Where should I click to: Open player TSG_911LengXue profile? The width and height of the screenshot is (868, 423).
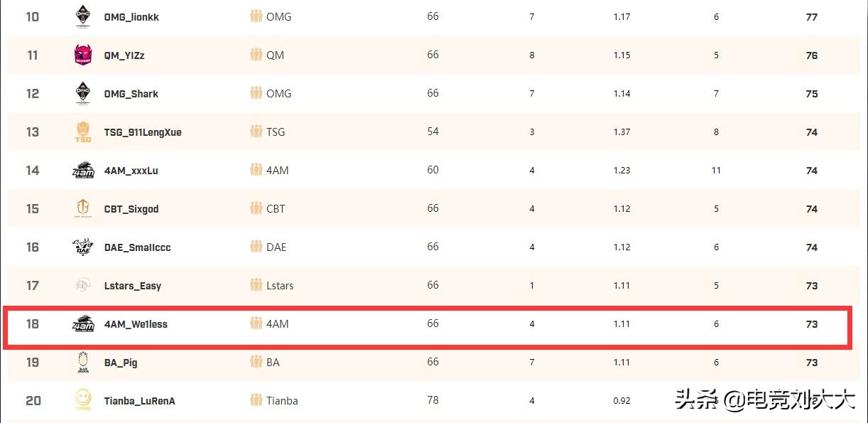[x=143, y=132]
